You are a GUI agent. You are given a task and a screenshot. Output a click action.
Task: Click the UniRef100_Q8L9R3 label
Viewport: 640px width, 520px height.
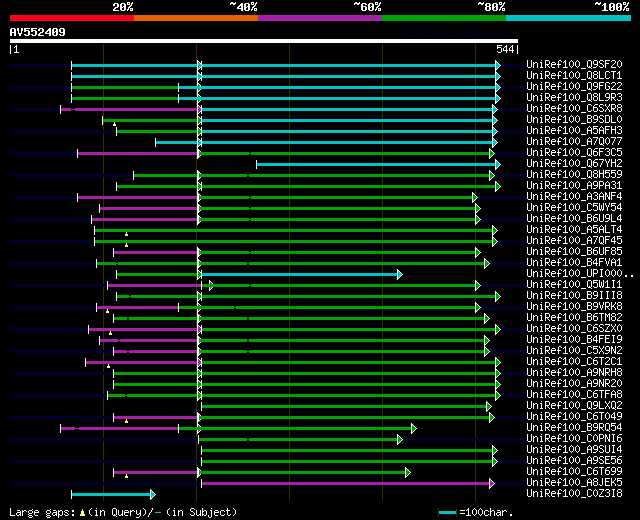coord(574,98)
